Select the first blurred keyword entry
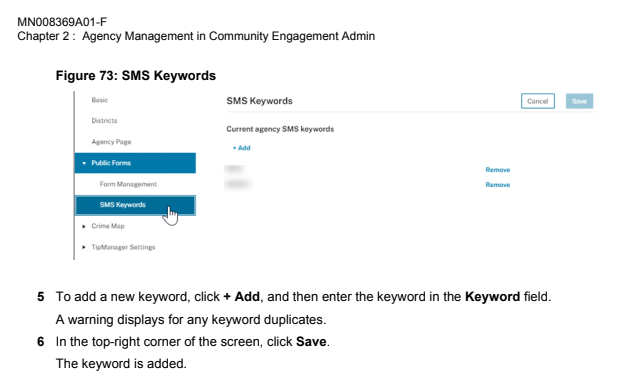 234,169
